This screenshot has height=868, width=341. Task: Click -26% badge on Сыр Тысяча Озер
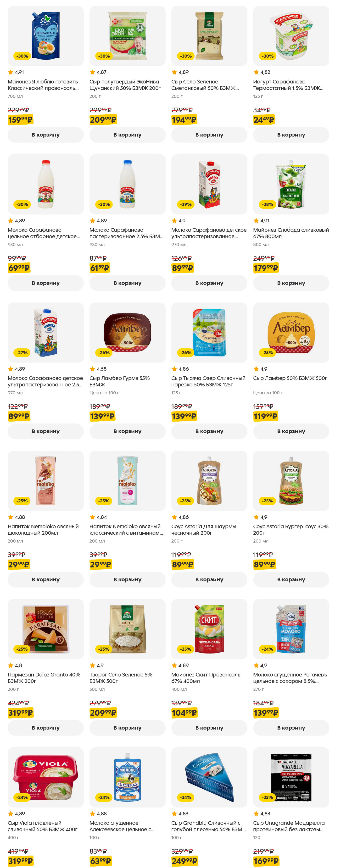(185, 352)
